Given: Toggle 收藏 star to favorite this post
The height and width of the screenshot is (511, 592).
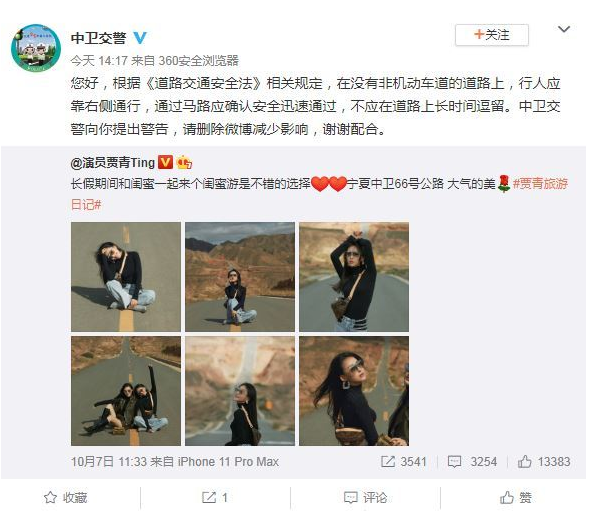Looking at the screenshot, I should (66, 497).
